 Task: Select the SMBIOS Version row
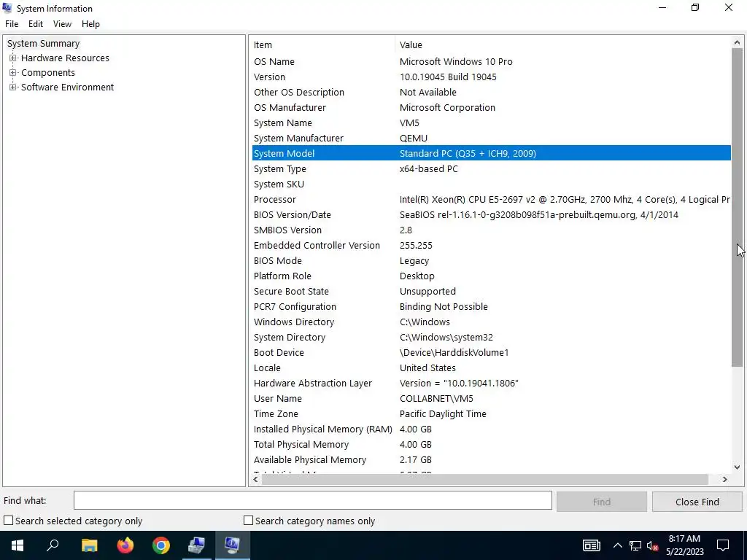click(x=491, y=230)
